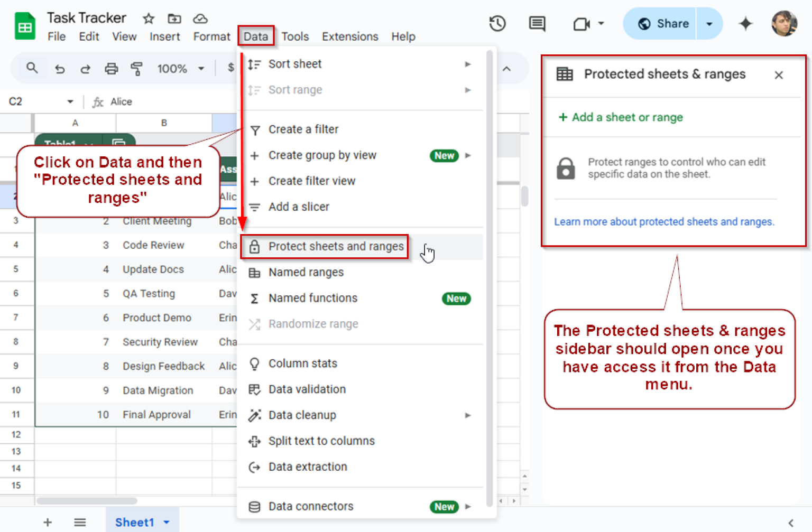Viewport: 812px width, 532px height.
Task: Star the Task Tracker spreadsheet
Action: tap(148, 18)
